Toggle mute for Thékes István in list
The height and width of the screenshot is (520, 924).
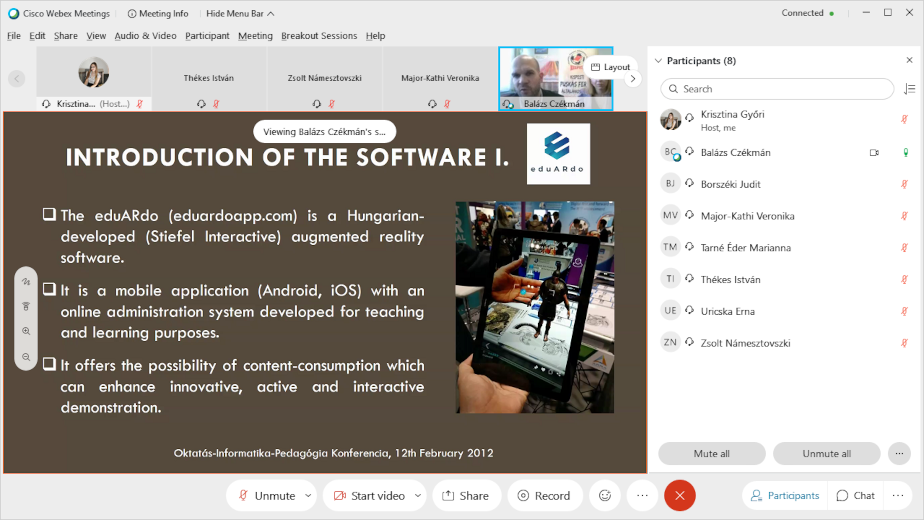(904, 280)
